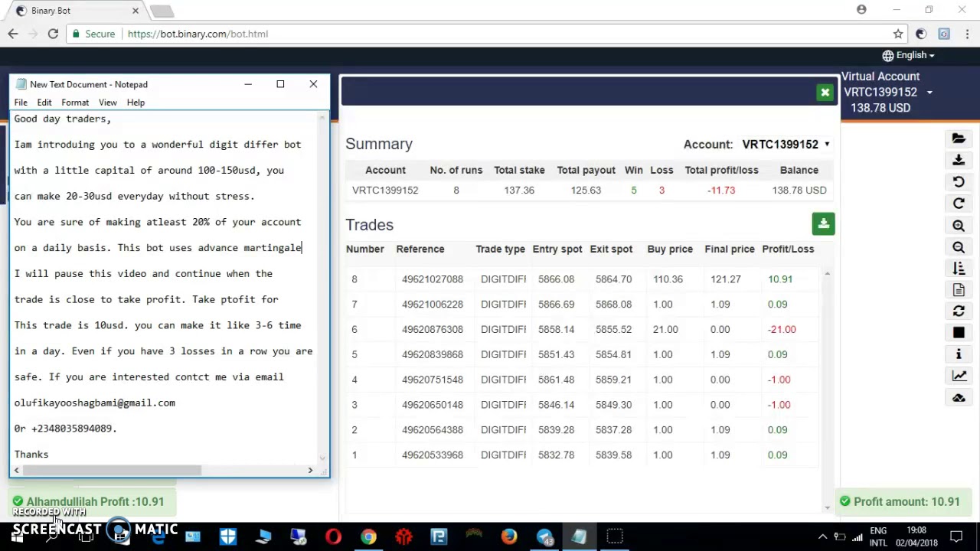Bookmark page with the star icon
This screenshot has width=980, height=551.
coord(898,34)
